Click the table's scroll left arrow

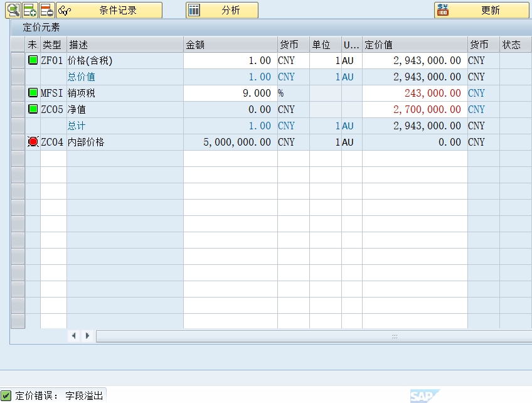tap(74, 336)
